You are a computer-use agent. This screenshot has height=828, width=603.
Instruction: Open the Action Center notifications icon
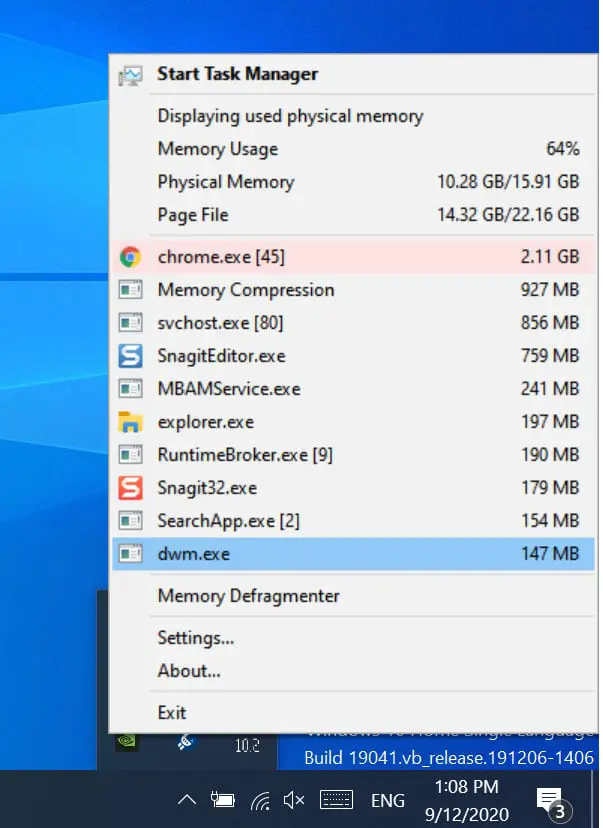click(x=553, y=802)
